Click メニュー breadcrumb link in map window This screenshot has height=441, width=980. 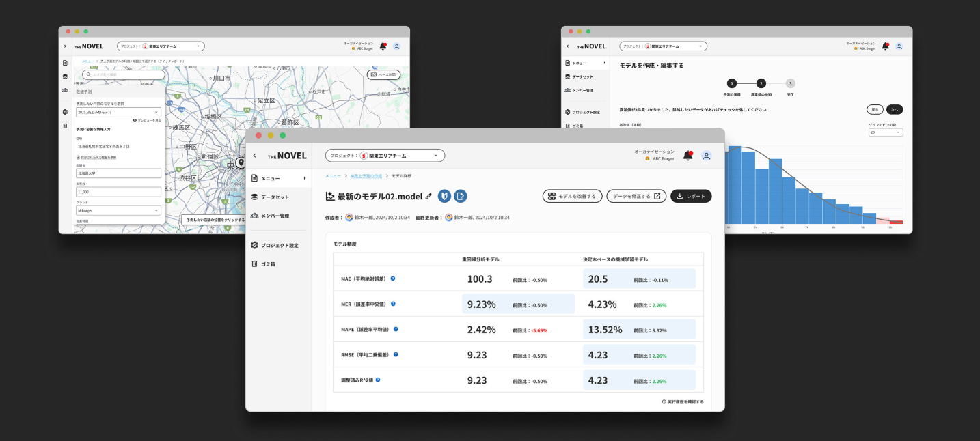87,61
